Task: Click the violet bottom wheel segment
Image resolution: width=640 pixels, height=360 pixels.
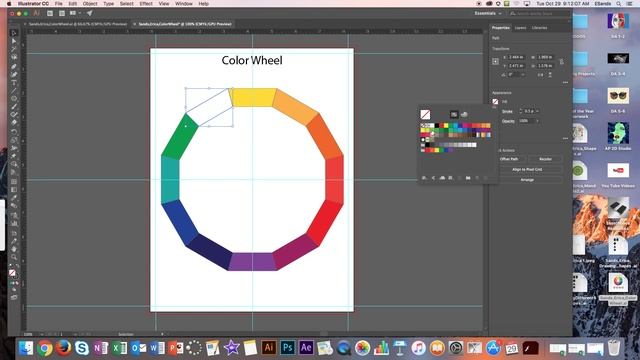Action: [x=253, y=262]
